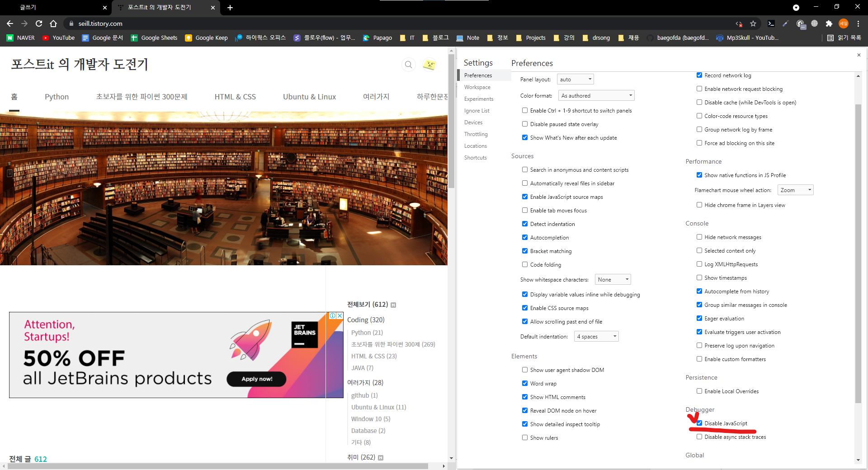This screenshot has height=470, width=868.
Task: Open the Panel layout dropdown
Action: pyautogui.click(x=575, y=80)
